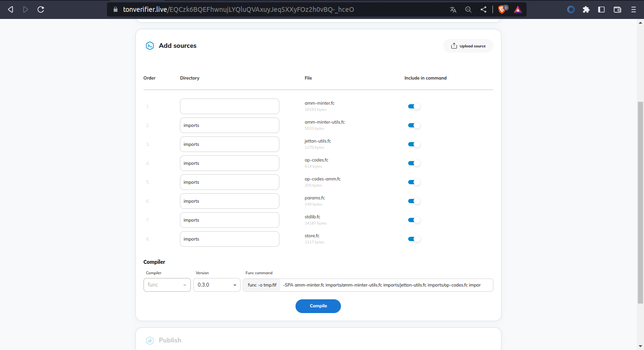Click the browser reload icon
The image size is (644, 350).
click(41, 9)
